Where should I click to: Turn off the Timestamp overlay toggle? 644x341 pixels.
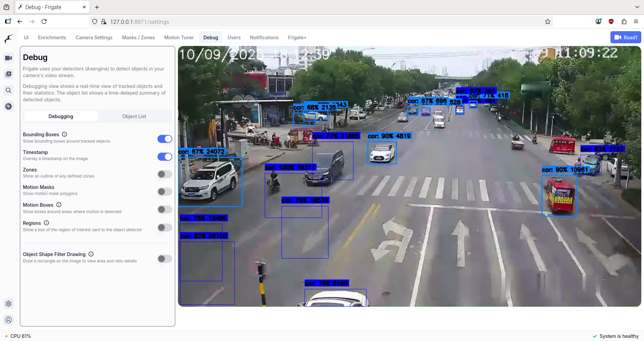click(x=164, y=156)
